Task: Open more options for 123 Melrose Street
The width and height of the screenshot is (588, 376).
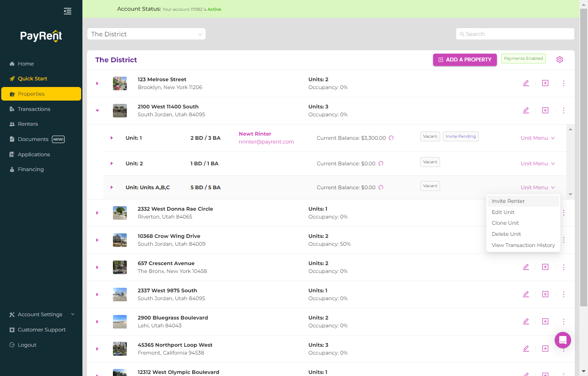Action: (x=564, y=83)
